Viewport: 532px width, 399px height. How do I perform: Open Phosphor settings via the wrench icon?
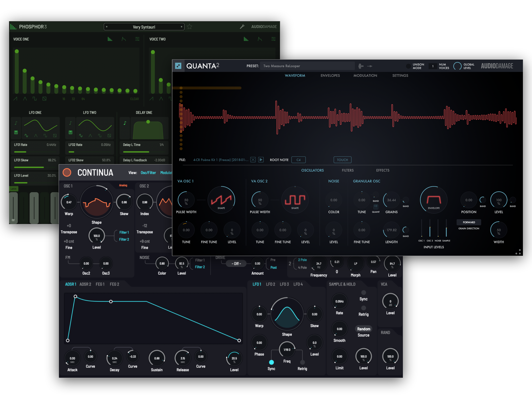pyautogui.click(x=242, y=27)
